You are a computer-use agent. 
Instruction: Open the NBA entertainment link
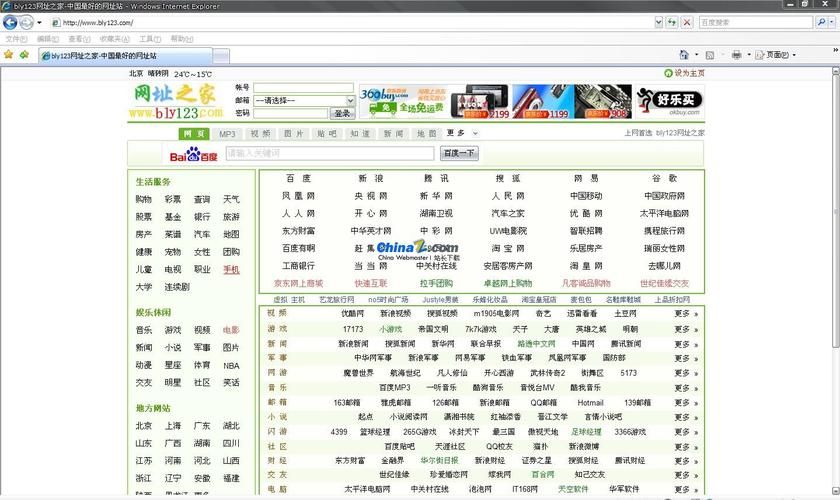pyautogui.click(x=231, y=365)
